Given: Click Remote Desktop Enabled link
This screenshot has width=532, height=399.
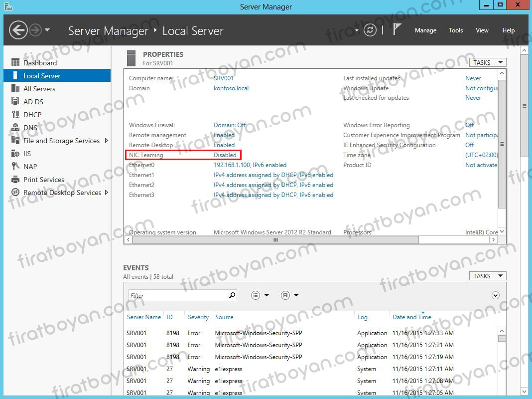Looking at the screenshot, I should click(224, 145).
